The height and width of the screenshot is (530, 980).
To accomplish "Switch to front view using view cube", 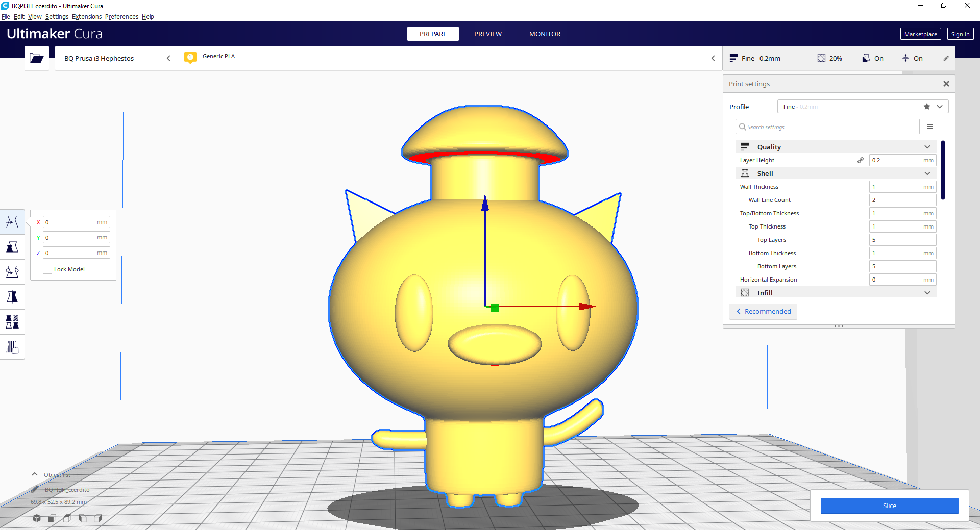I will click(52, 519).
